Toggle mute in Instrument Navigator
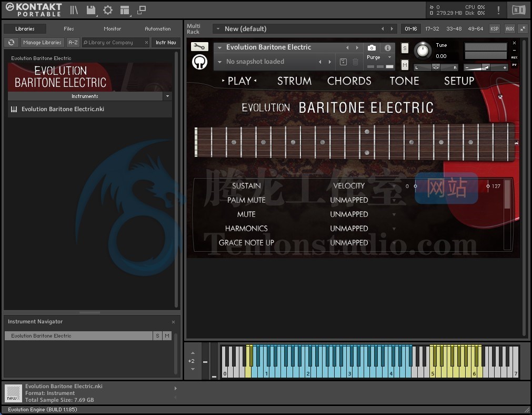Image resolution: width=532 pixels, height=415 pixels. tap(167, 336)
